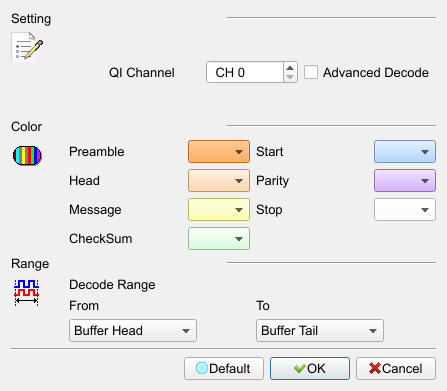The image size is (447, 391).
Task: Open the Message color dropdown
Action: click(x=219, y=210)
